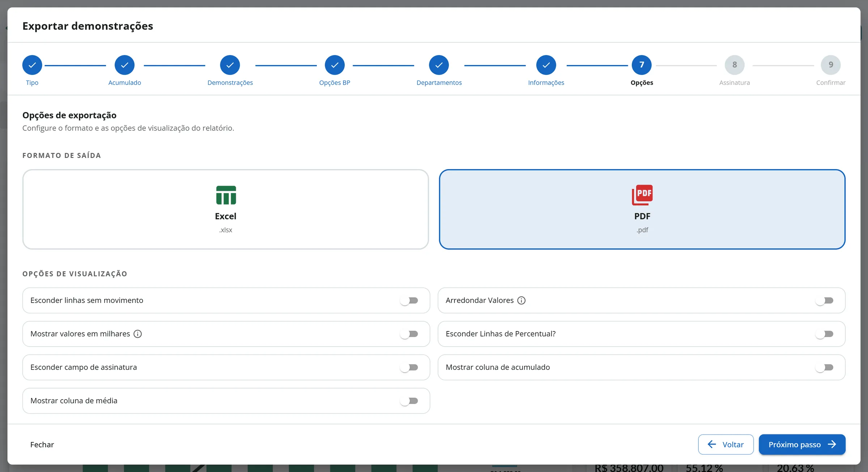Click the Confirmar step label
Screen dimensions: 868x472
[x=831, y=82]
